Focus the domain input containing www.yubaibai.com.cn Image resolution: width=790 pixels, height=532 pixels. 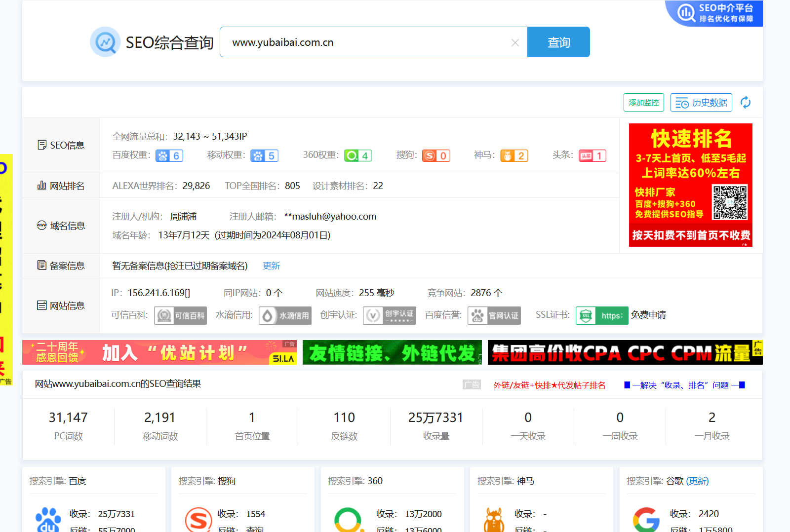click(365, 42)
